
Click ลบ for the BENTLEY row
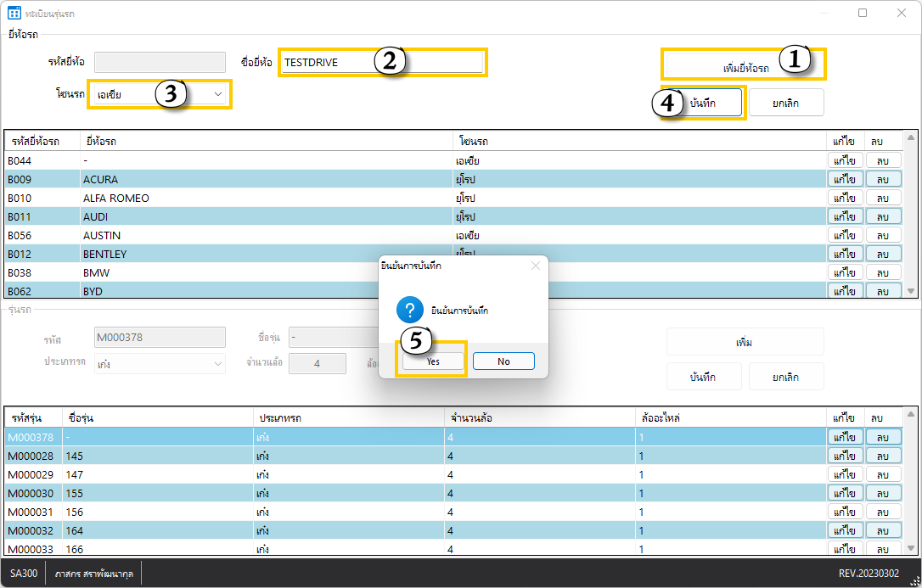tap(883, 254)
